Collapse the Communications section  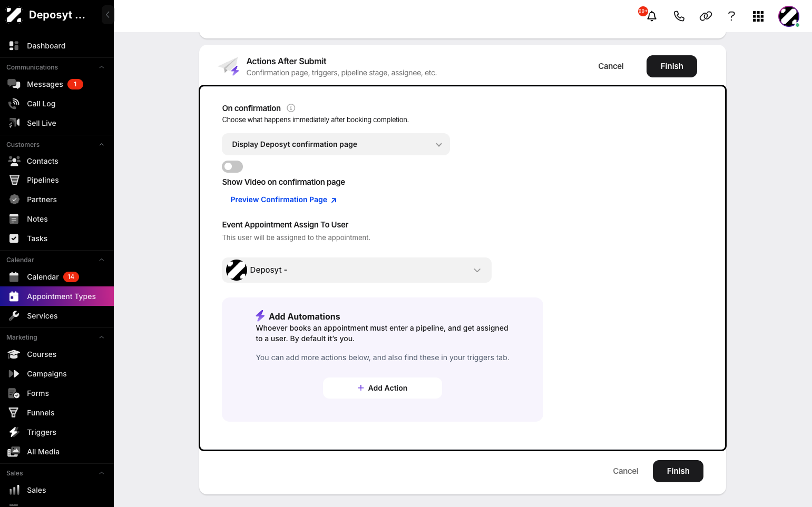[x=102, y=67]
